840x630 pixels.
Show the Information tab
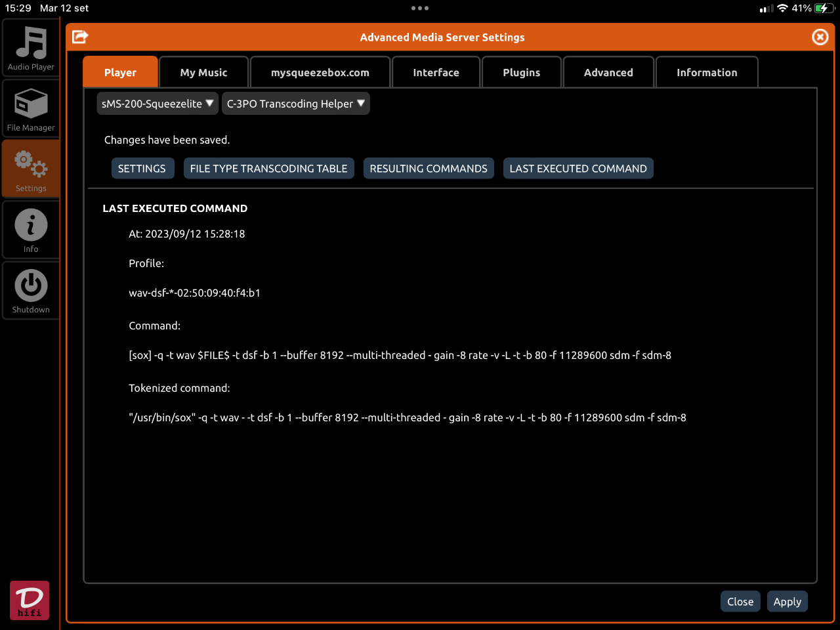(x=707, y=72)
